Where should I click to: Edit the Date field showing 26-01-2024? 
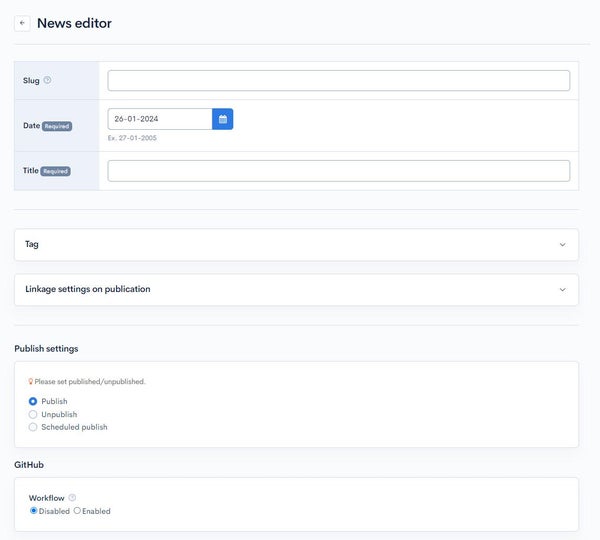(160, 119)
